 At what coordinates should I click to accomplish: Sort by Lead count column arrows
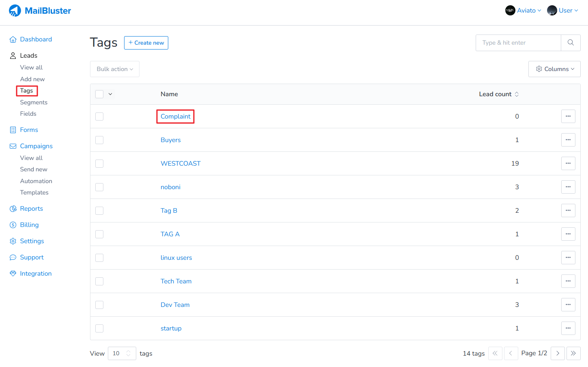(517, 94)
